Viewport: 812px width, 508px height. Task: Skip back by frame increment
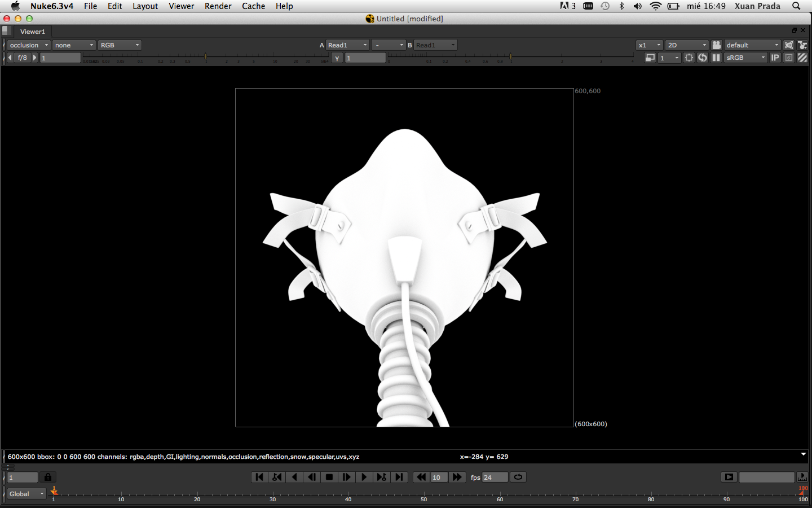(421, 478)
